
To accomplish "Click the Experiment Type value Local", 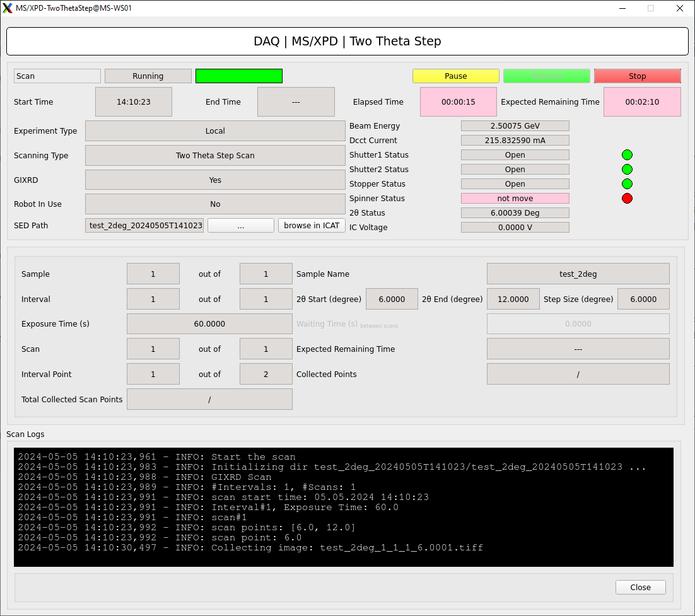I will [x=215, y=131].
